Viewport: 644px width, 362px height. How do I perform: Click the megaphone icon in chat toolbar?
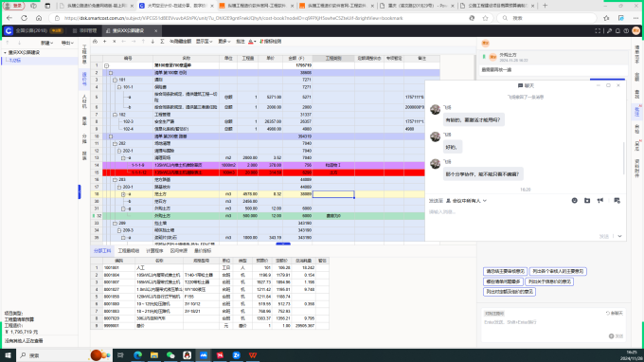600,201
